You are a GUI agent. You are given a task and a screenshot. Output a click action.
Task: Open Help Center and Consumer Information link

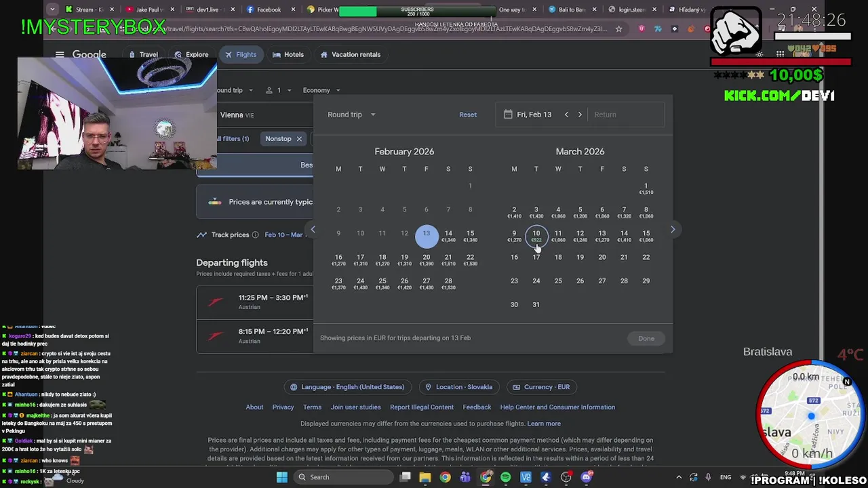coord(557,407)
